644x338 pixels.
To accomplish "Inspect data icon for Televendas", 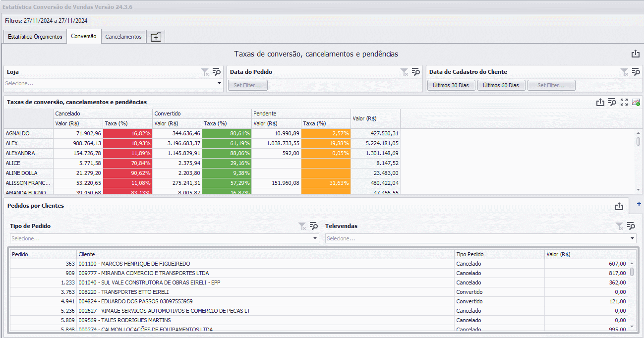I will click(631, 226).
